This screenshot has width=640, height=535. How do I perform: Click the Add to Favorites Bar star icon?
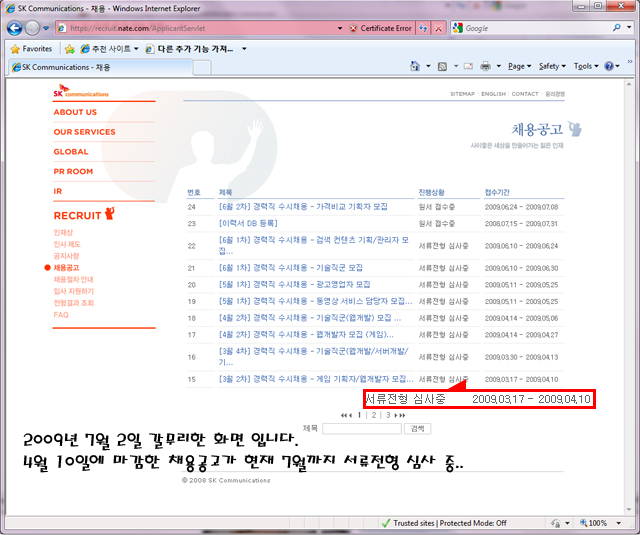pos(70,49)
